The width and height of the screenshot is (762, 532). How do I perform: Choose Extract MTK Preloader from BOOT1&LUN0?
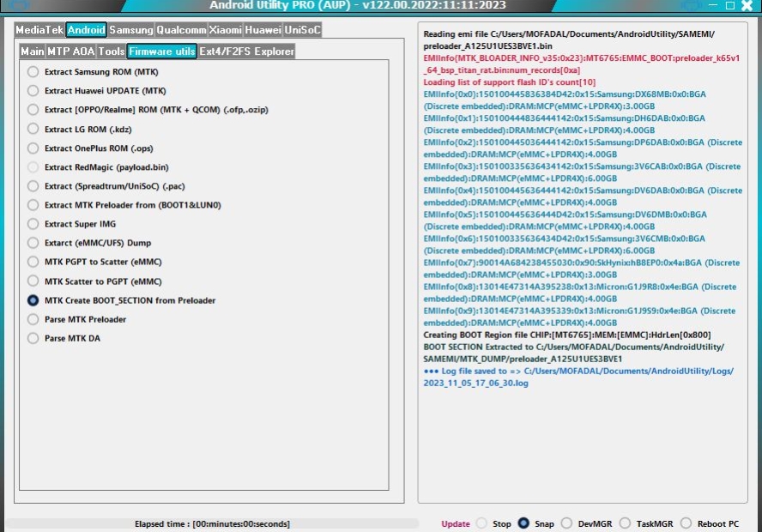(x=124, y=205)
